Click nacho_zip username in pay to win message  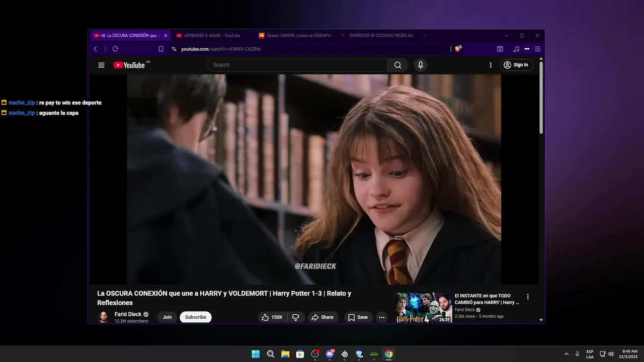pyautogui.click(x=22, y=103)
